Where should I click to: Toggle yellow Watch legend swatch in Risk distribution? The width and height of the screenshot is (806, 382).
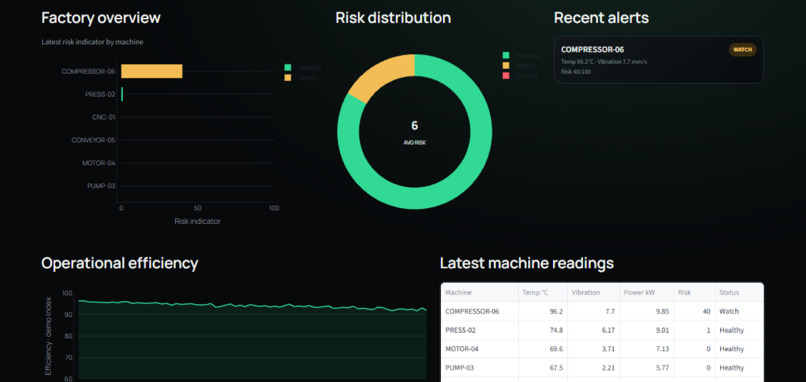tap(506, 65)
